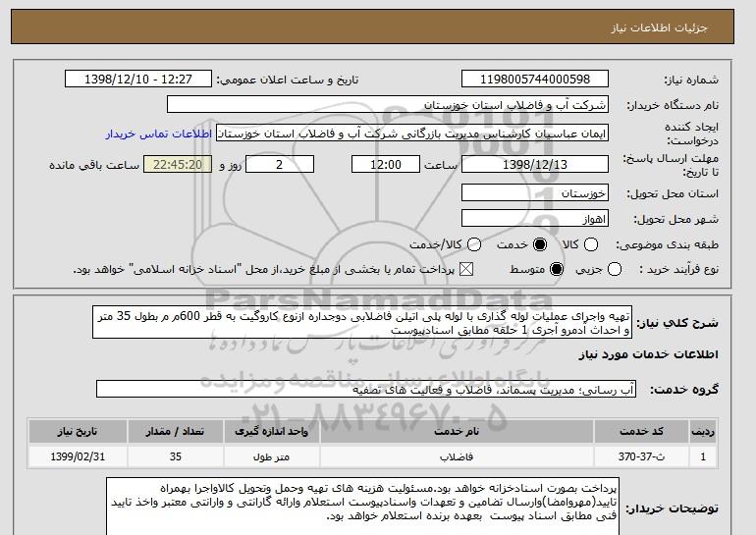Toggle the اسناد خزانه اسلامی payment checkbox
The height and width of the screenshot is (535, 756).
[x=465, y=269]
